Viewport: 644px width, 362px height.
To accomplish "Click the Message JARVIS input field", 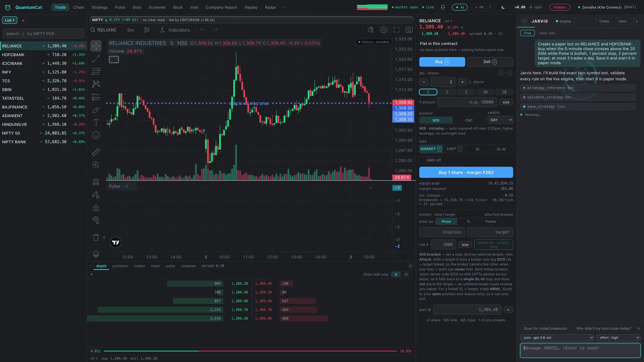I will pyautogui.click(x=580, y=350).
